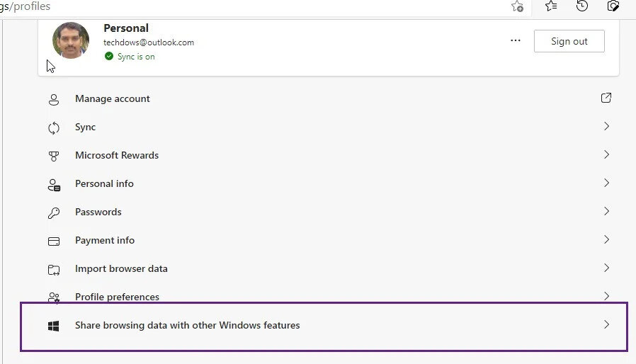636x364 pixels.
Task: Click the browser essentials toolbar icon
Action: (613, 6)
